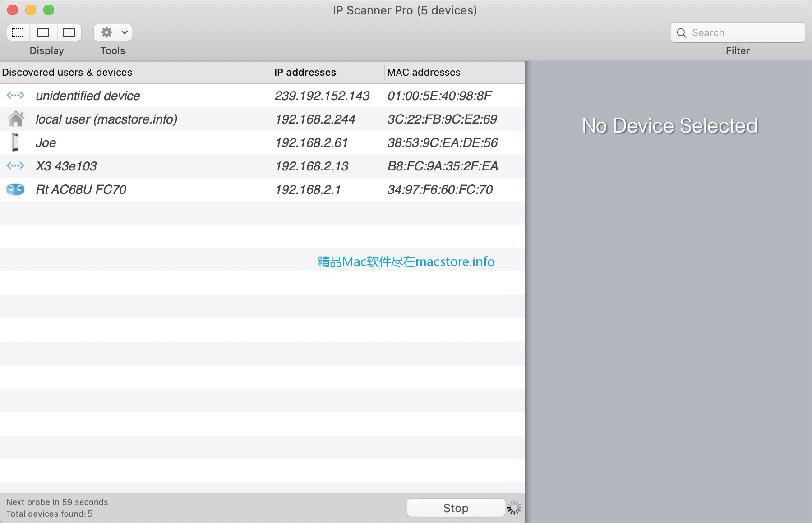The image size is (812, 523).
Task: Click the scanning progress spinner
Action: 514,508
